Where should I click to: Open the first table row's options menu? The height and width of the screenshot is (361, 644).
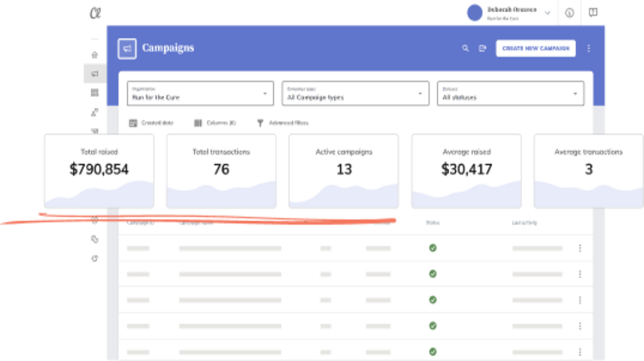click(x=580, y=248)
